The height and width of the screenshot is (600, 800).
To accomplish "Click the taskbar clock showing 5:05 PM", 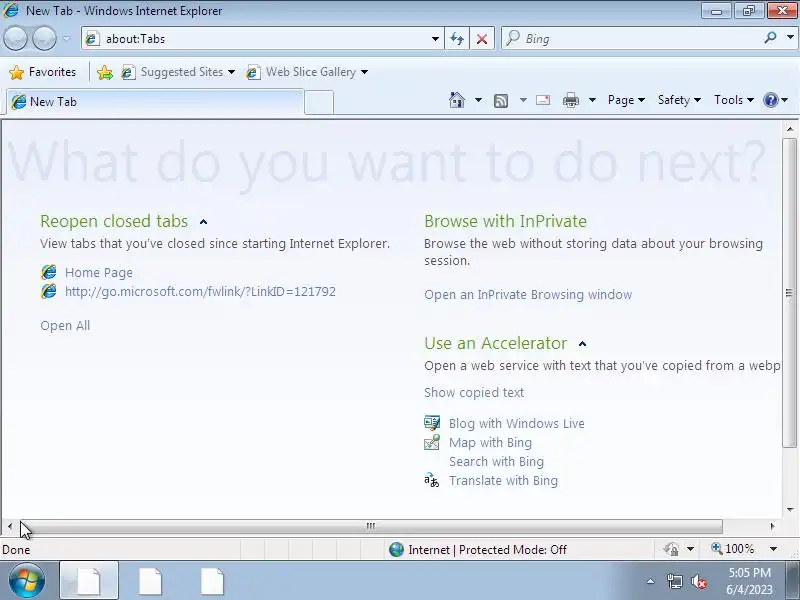I will [749, 581].
